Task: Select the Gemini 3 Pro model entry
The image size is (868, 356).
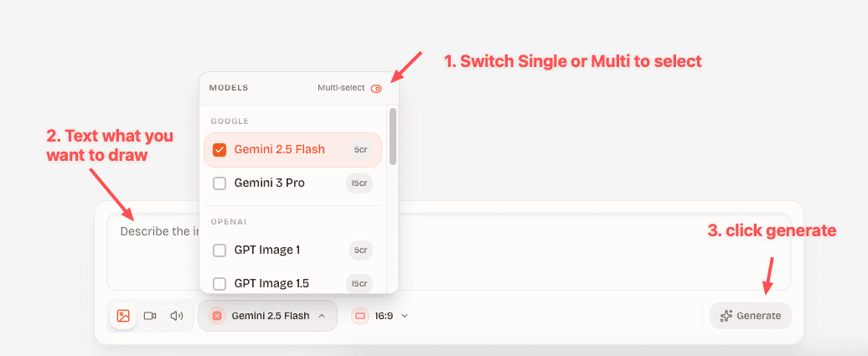Action: [269, 183]
